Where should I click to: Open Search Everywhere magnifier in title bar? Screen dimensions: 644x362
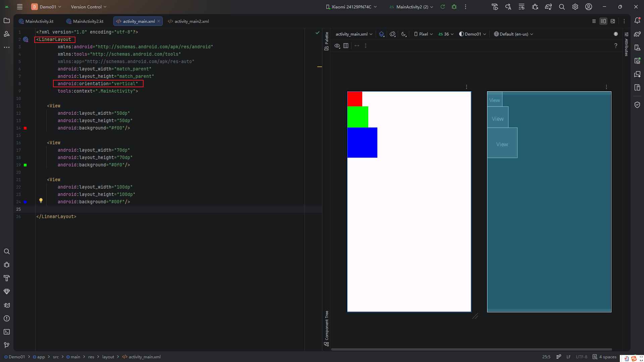(562, 7)
